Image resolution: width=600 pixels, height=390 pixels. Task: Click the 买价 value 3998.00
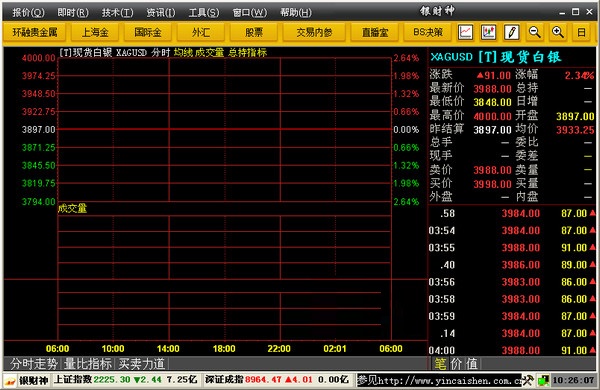click(492, 184)
